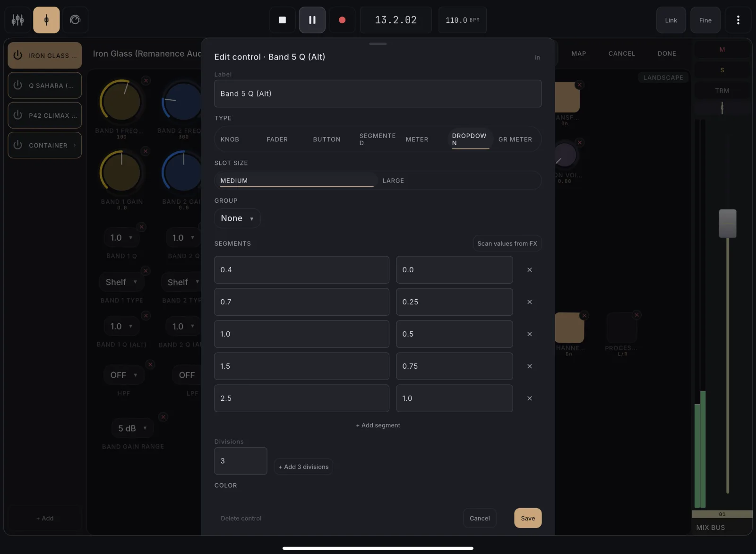
Task: Select the highlighted plugin chain view icon
Action: [x=46, y=20]
